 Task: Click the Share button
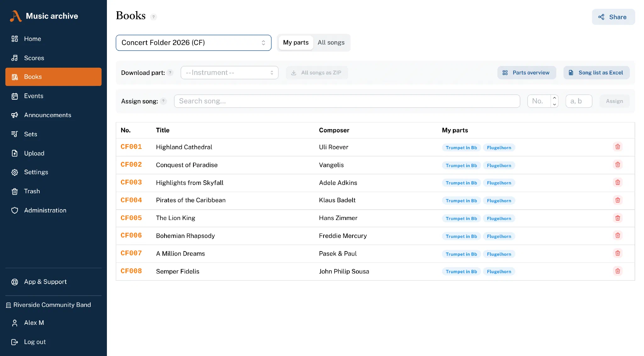pos(613,17)
